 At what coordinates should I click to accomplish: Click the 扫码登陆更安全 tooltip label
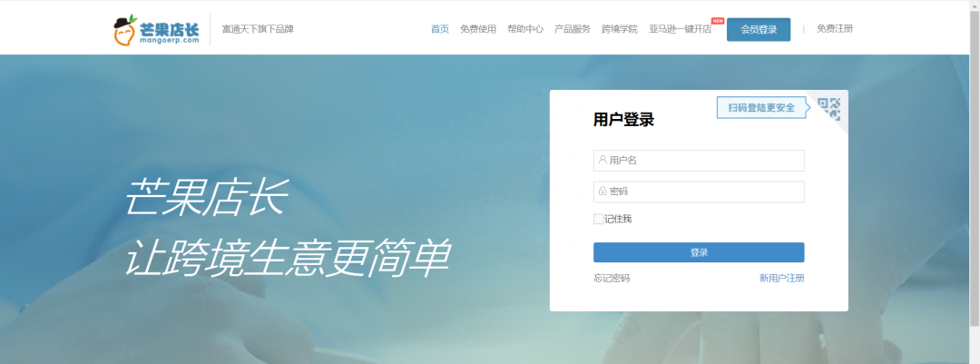(x=761, y=108)
